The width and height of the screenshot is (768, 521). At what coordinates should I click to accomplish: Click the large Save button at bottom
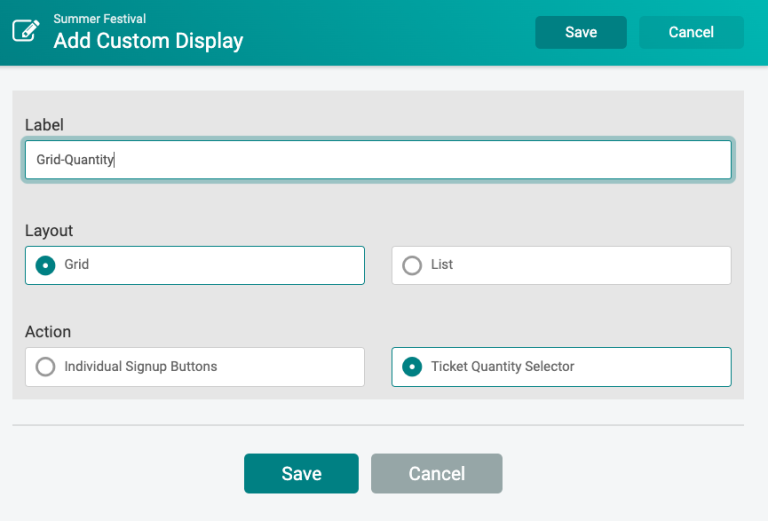[301, 474]
